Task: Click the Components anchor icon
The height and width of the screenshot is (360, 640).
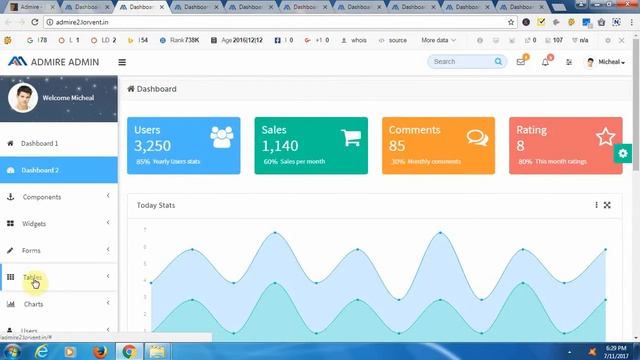Action: coord(11,197)
